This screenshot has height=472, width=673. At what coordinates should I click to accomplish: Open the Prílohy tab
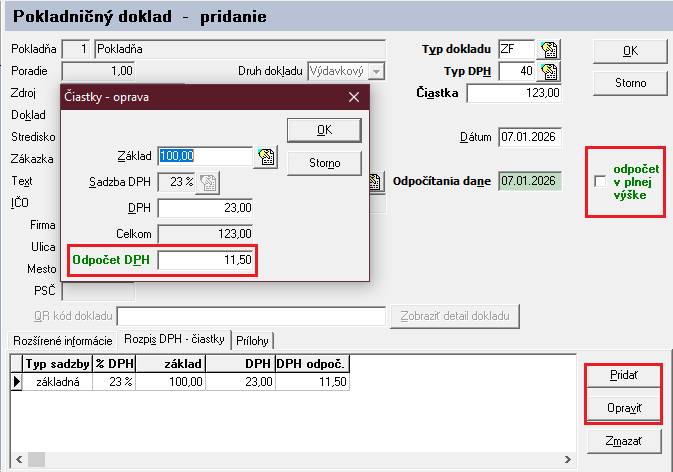[252, 340]
